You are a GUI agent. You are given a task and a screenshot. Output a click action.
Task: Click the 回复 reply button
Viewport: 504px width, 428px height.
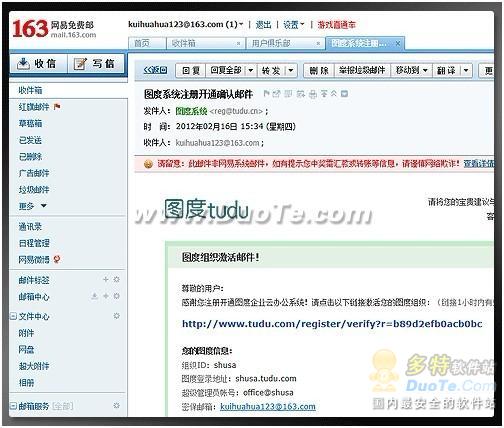click(x=191, y=71)
